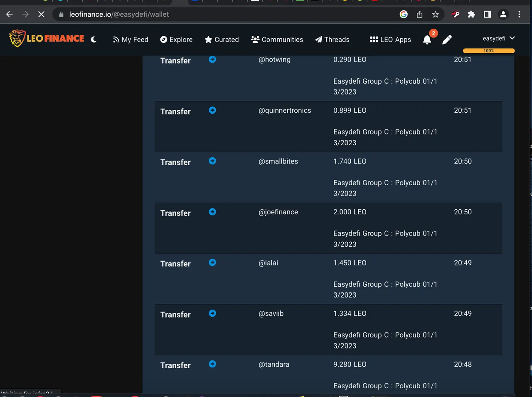
Task: Open the @joefinance account link
Action: click(x=278, y=212)
